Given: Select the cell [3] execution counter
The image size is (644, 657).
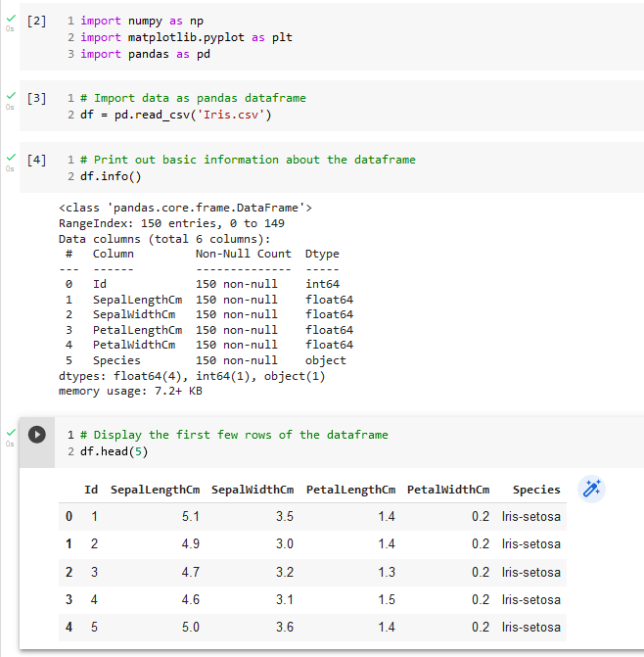Looking at the screenshot, I should 36,98.
